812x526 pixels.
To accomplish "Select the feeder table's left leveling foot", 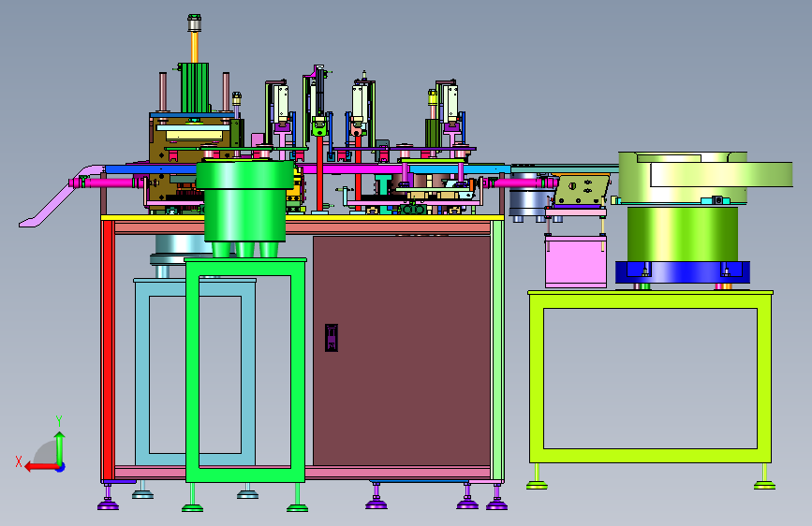I will click(x=537, y=476).
